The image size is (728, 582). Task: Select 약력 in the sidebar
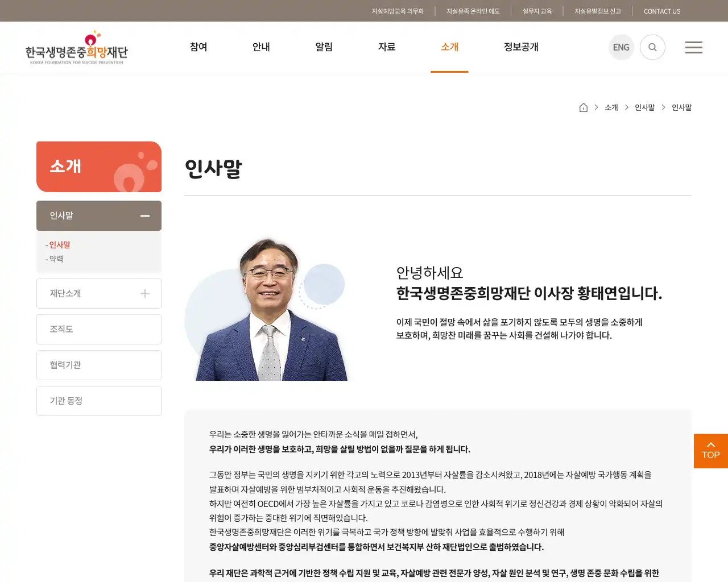point(56,259)
